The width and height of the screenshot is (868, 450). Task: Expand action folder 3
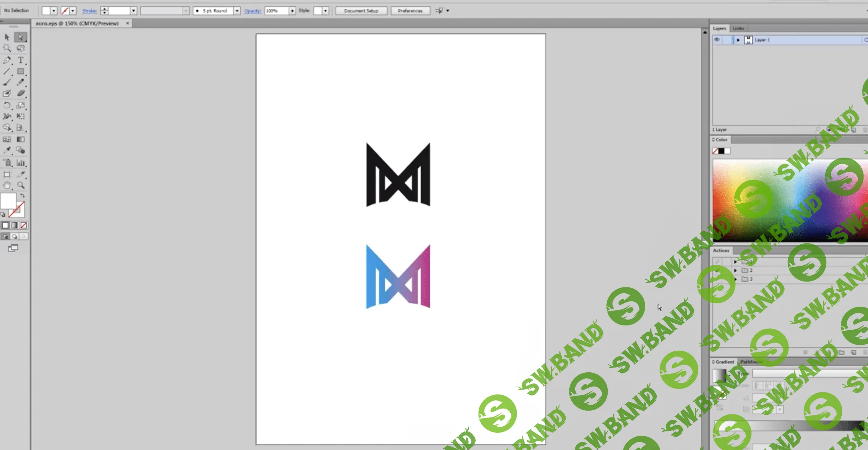(x=735, y=279)
